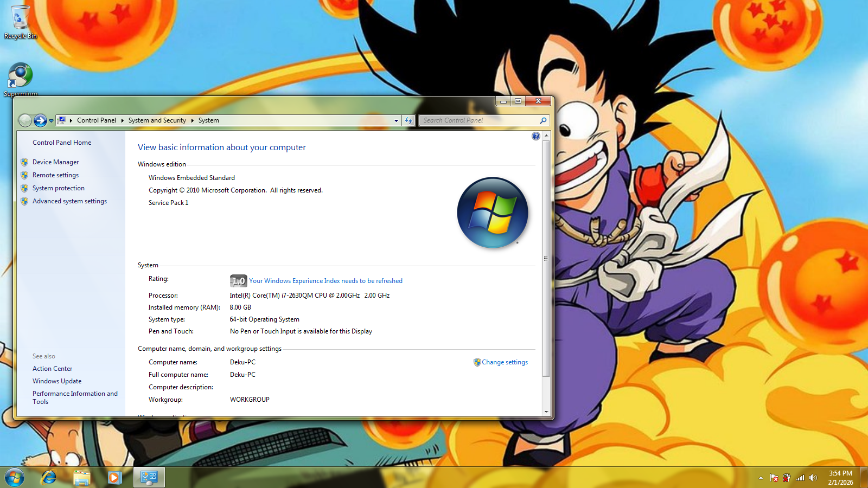Screen dimensions: 868x488
Task: Go to Control Panel Home
Action: click(x=62, y=143)
